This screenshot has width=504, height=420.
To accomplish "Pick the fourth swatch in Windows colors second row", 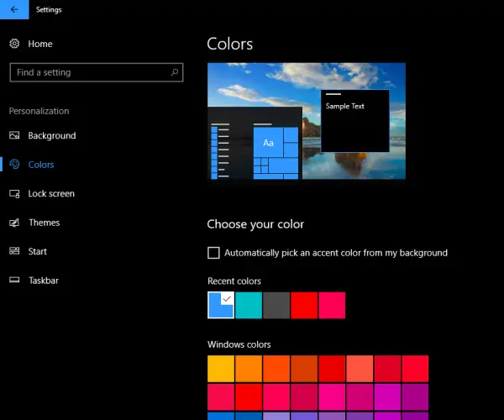I will click(304, 396).
